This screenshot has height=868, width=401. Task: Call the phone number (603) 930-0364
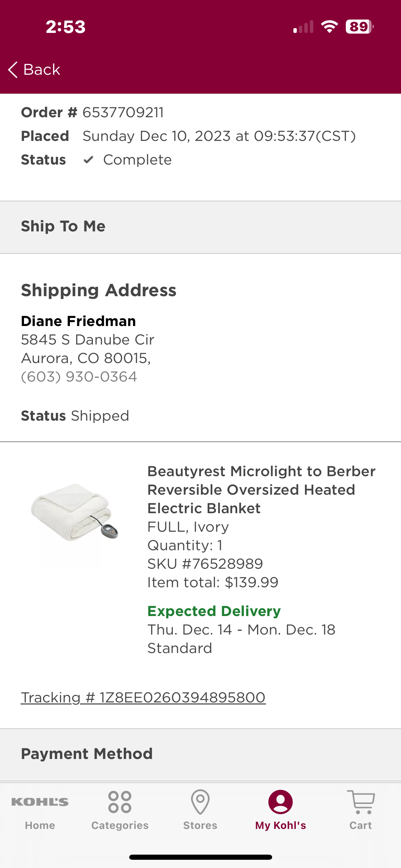[79, 377]
